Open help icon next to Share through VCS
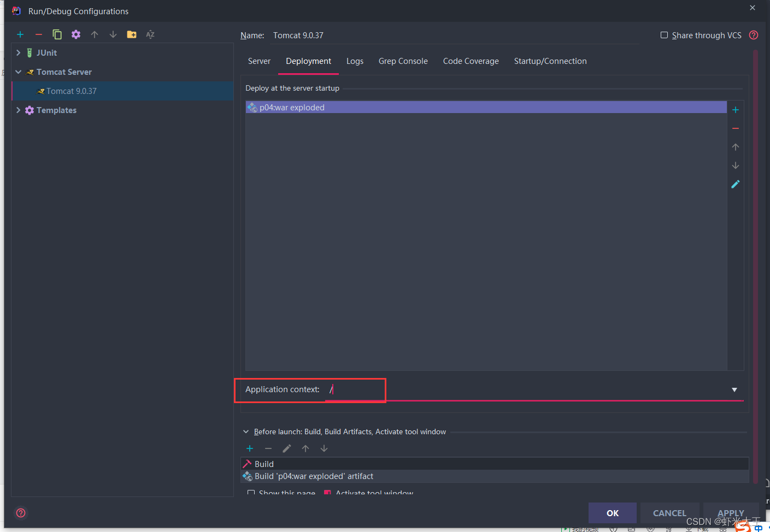770x532 pixels. click(x=754, y=35)
